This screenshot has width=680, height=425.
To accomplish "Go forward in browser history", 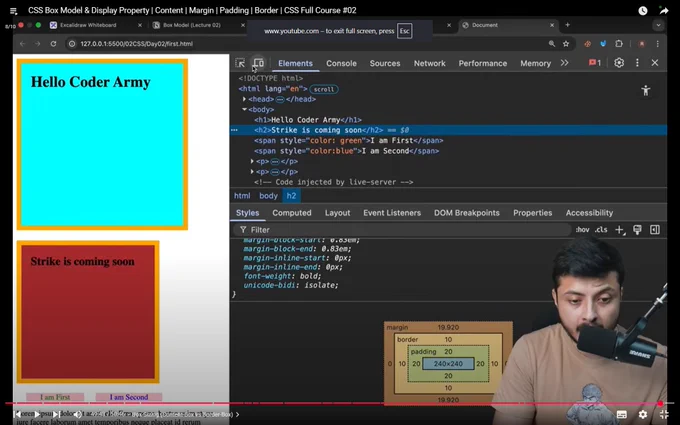I will point(38,44).
